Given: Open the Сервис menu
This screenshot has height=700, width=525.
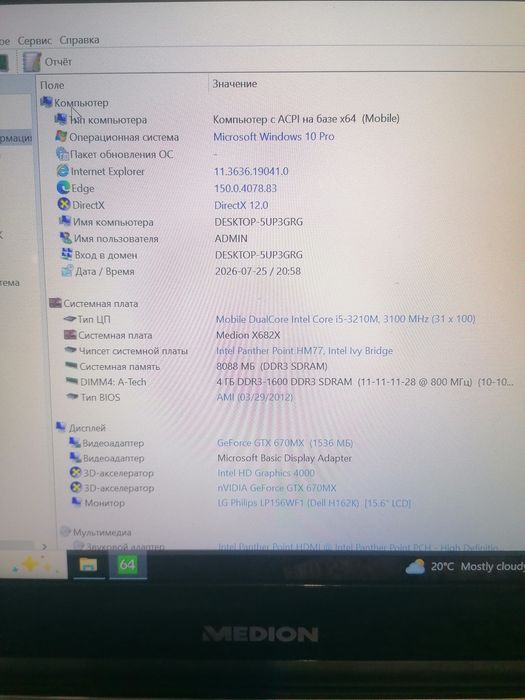Looking at the screenshot, I should [35, 40].
